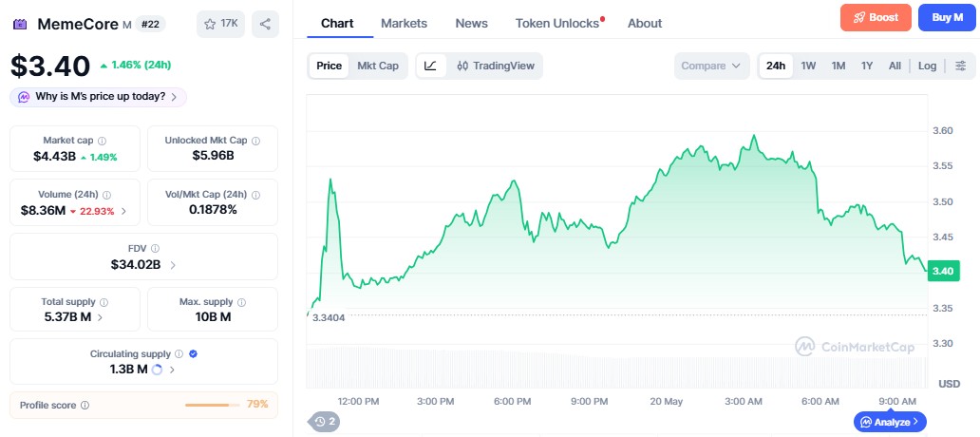Expand Circulating supply details chevron
980x437 pixels.
tap(172, 370)
